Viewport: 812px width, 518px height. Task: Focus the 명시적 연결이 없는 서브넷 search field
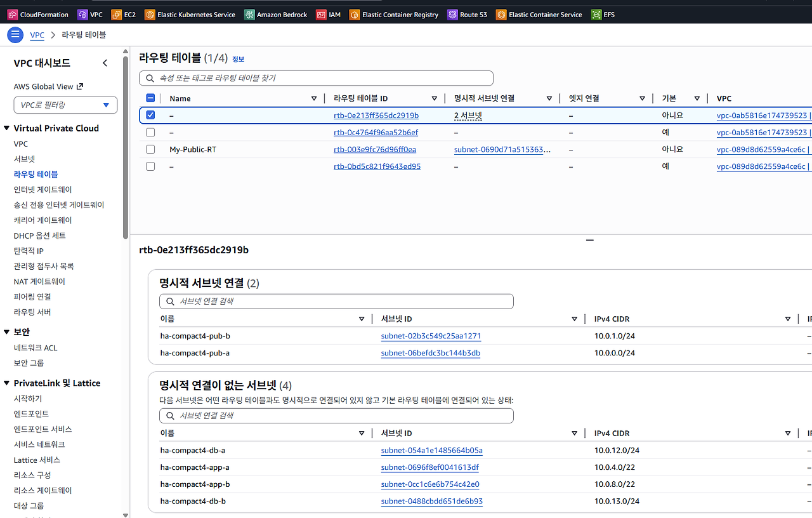336,415
